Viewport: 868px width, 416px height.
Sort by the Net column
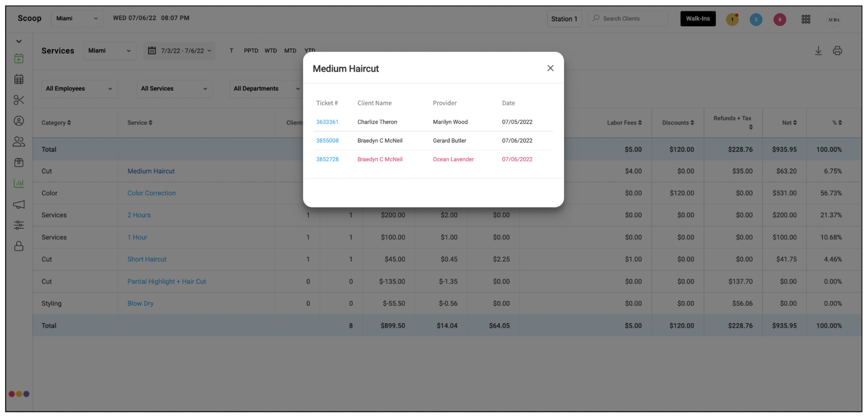click(789, 123)
